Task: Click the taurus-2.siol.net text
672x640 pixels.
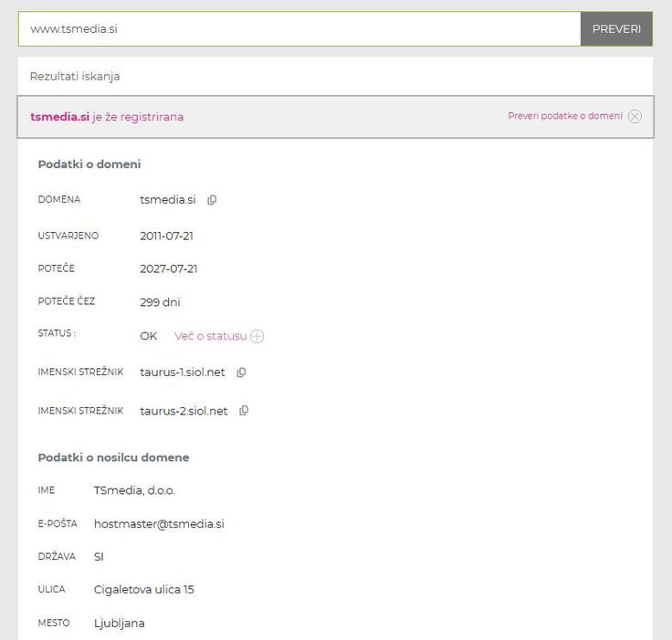Action: [x=184, y=411]
